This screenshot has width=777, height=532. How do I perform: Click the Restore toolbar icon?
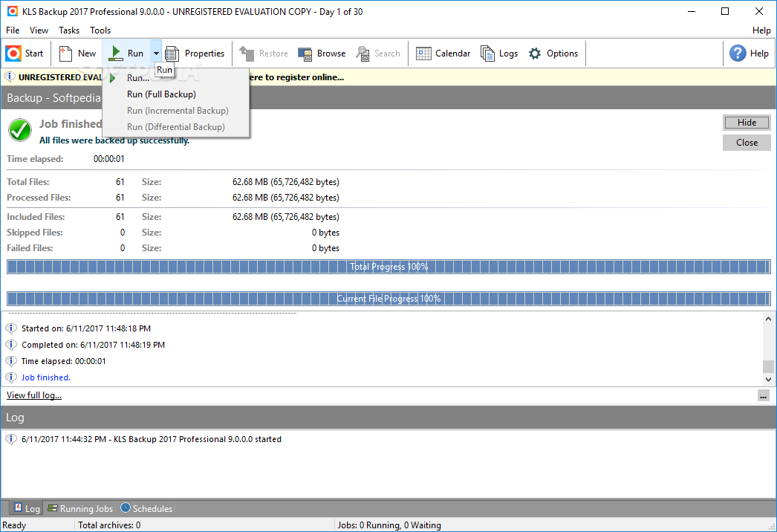coord(247,53)
